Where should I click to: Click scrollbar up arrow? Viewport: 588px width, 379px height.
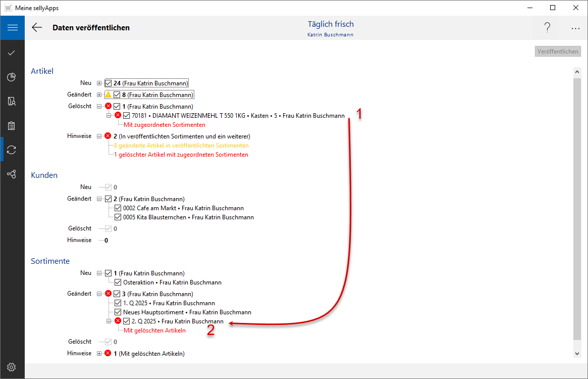pyautogui.click(x=577, y=72)
